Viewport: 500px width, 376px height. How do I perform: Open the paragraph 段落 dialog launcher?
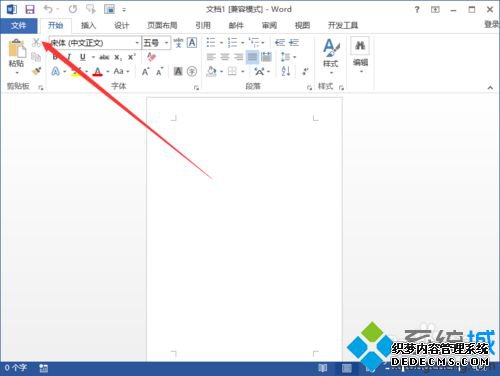tap(309, 88)
